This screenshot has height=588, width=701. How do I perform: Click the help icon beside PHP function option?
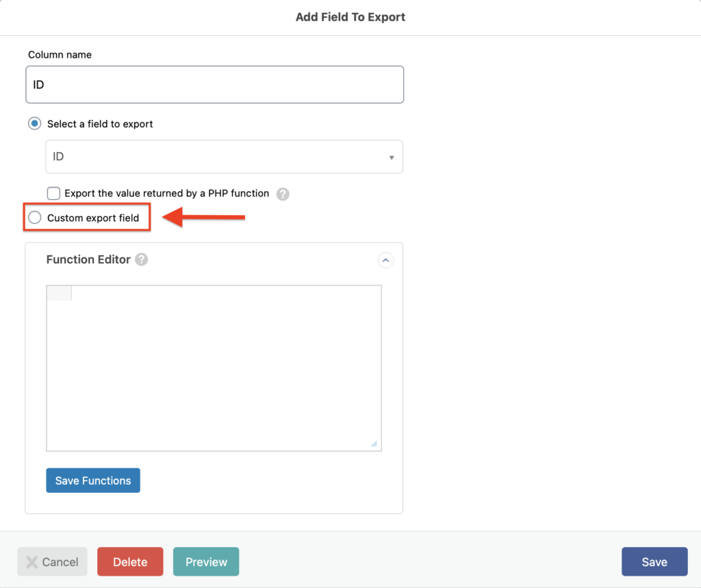point(283,194)
